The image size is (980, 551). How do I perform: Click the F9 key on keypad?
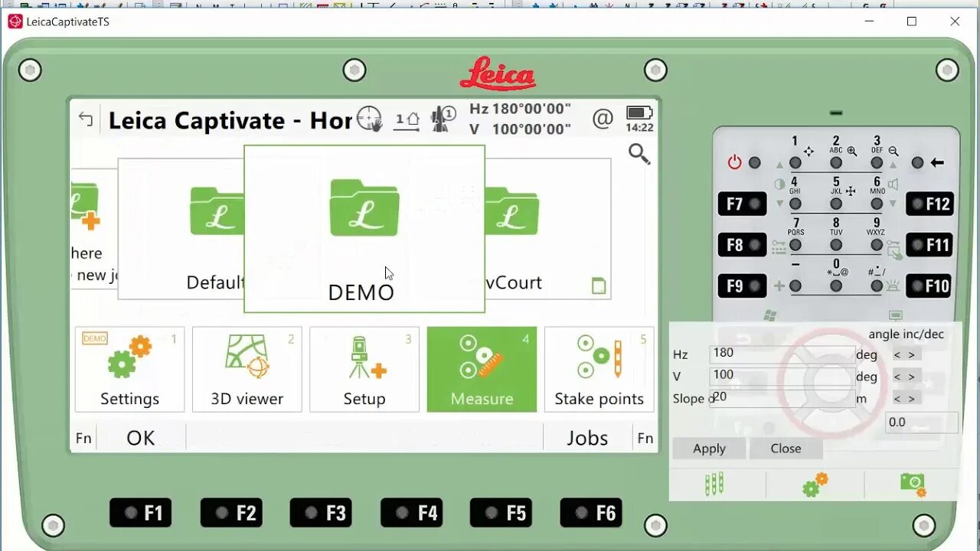pos(742,285)
